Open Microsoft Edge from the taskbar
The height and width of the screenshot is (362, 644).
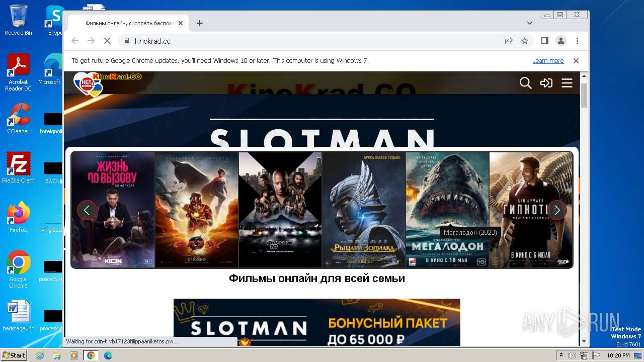tap(108, 355)
